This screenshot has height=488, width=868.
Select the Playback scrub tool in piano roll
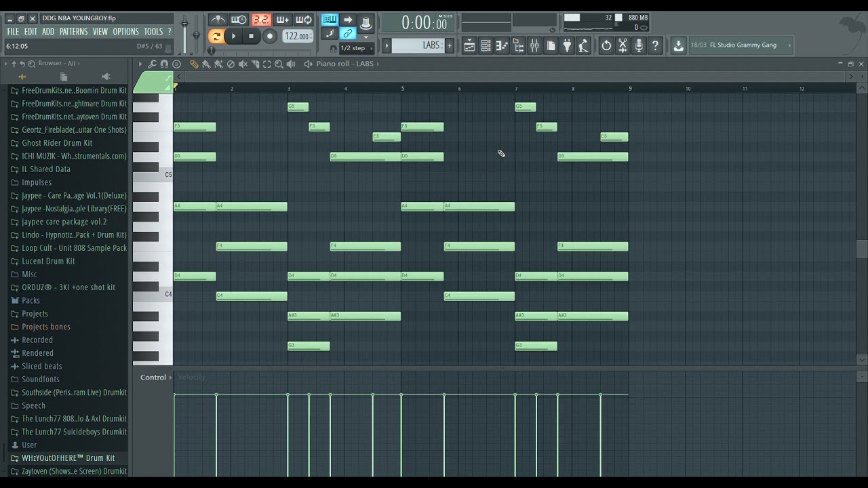coord(291,64)
